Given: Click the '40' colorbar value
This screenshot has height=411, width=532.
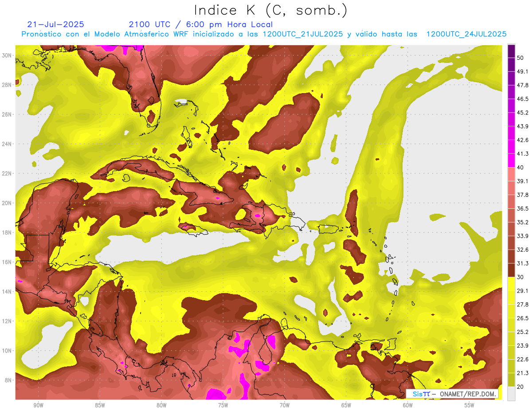Looking at the screenshot, I should (520, 168).
